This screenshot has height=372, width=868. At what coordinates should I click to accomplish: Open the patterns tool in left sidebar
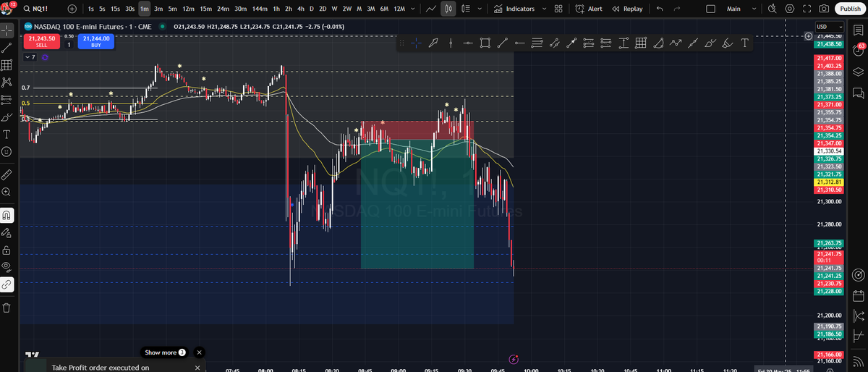coord(7,82)
